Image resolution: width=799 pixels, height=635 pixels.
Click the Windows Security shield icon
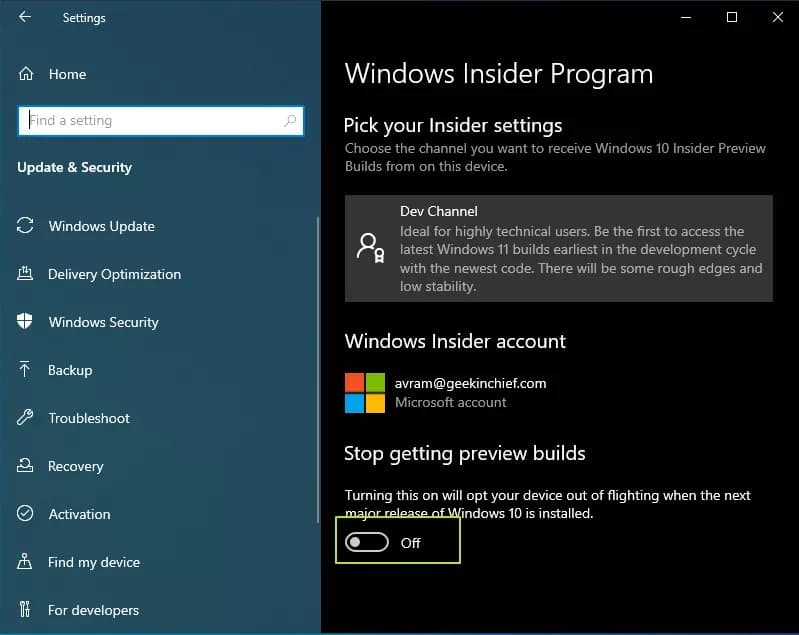click(x=24, y=322)
